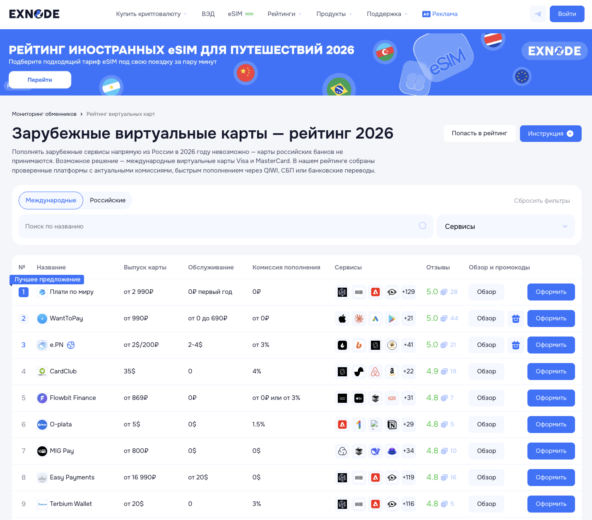Open the Реклама link in header
This screenshot has width=592, height=520.
[x=440, y=14]
